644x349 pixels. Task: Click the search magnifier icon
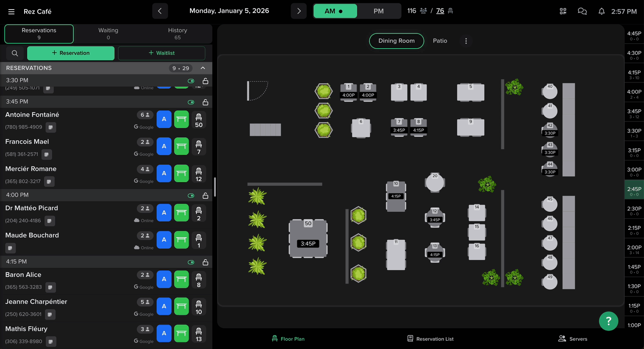point(15,53)
